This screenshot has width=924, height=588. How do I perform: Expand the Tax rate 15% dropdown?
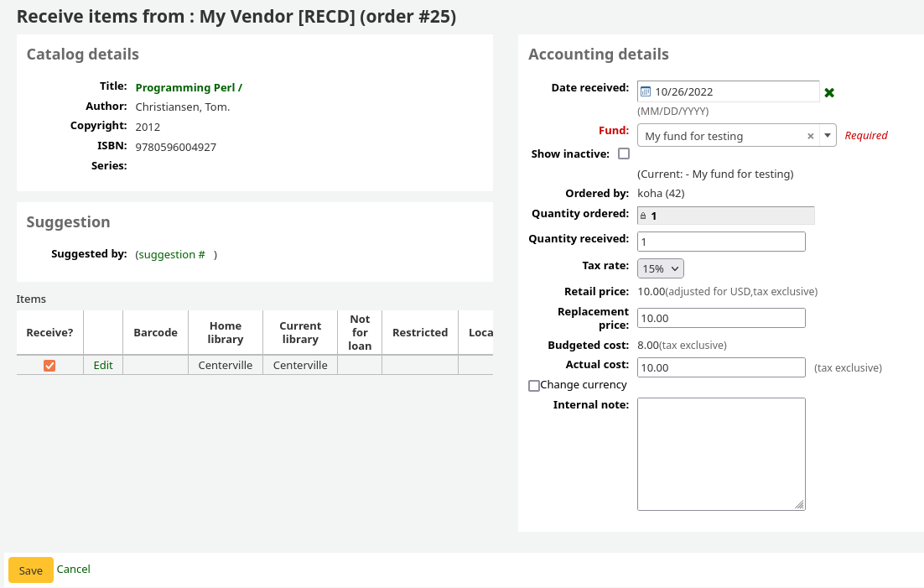pos(661,268)
